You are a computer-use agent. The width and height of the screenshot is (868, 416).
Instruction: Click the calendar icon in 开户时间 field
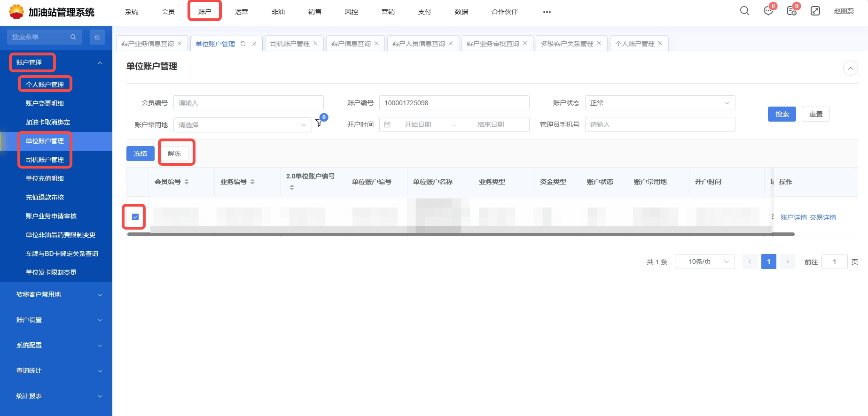tap(387, 124)
